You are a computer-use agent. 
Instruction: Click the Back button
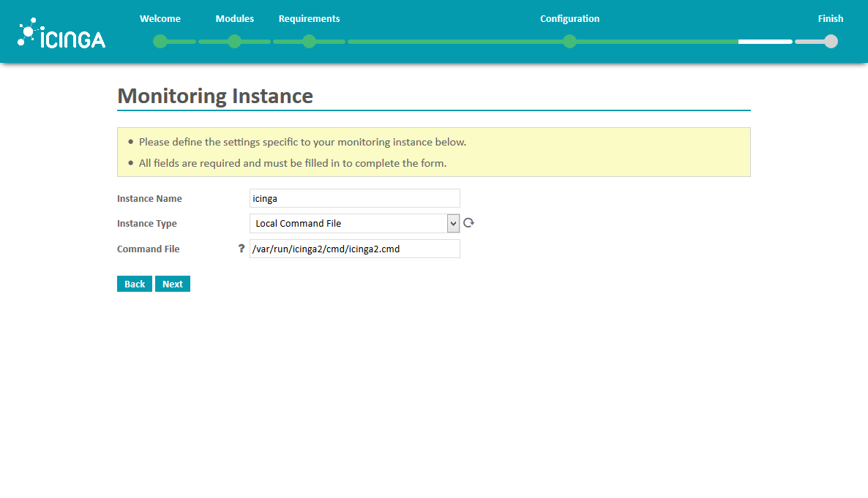135,284
